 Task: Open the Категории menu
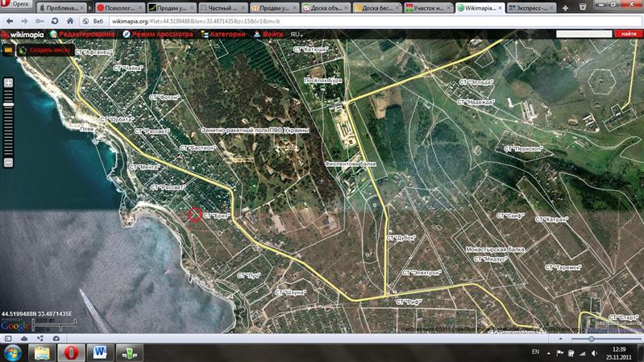click(x=226, y=35)
